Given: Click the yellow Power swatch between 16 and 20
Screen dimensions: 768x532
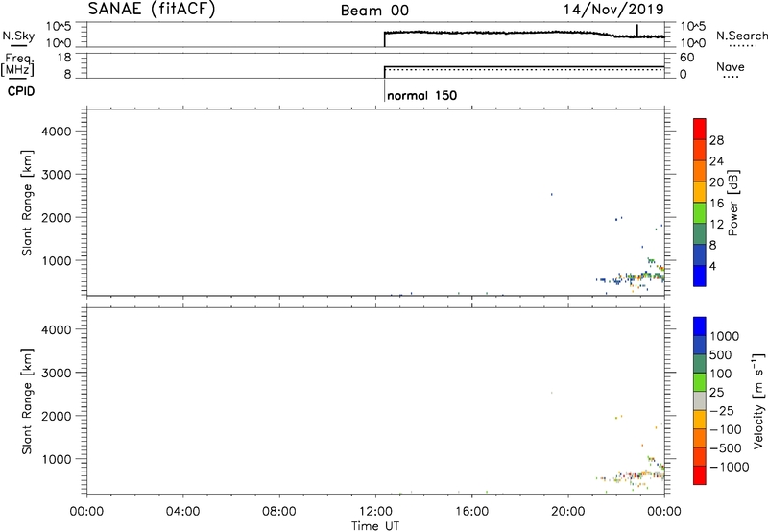Looking at the screenshot, I should [x=700, y=191].
